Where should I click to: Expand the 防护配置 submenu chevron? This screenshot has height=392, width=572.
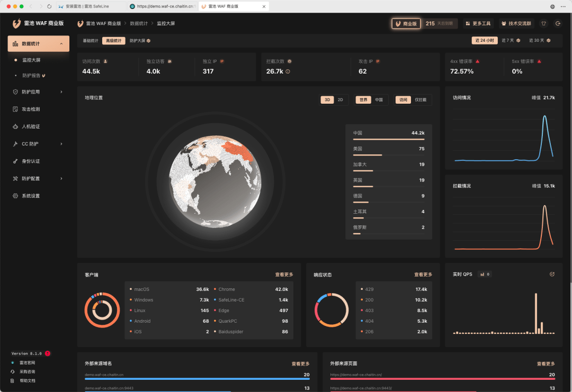coord(61,178)
